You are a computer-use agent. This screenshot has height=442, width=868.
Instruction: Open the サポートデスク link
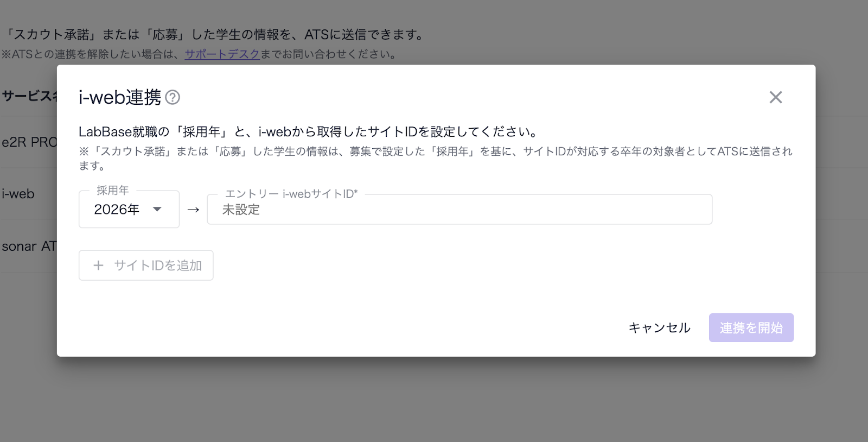point(222,54)
